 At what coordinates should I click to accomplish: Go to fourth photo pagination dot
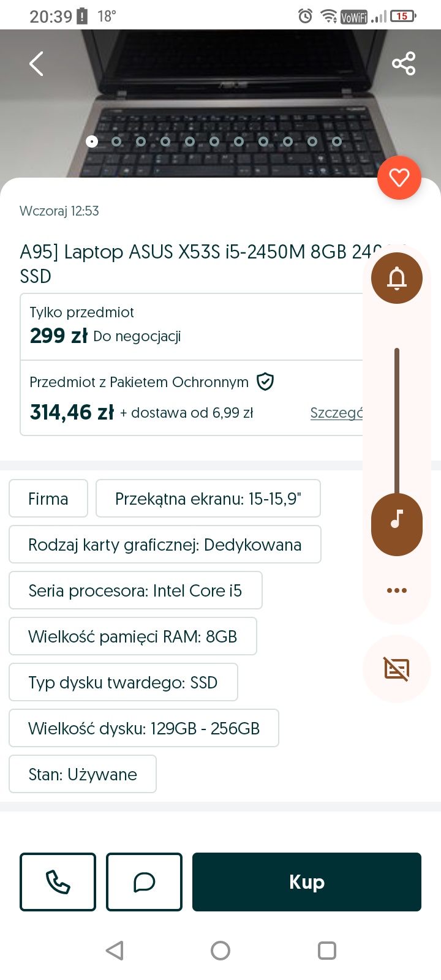pos(165,141)
